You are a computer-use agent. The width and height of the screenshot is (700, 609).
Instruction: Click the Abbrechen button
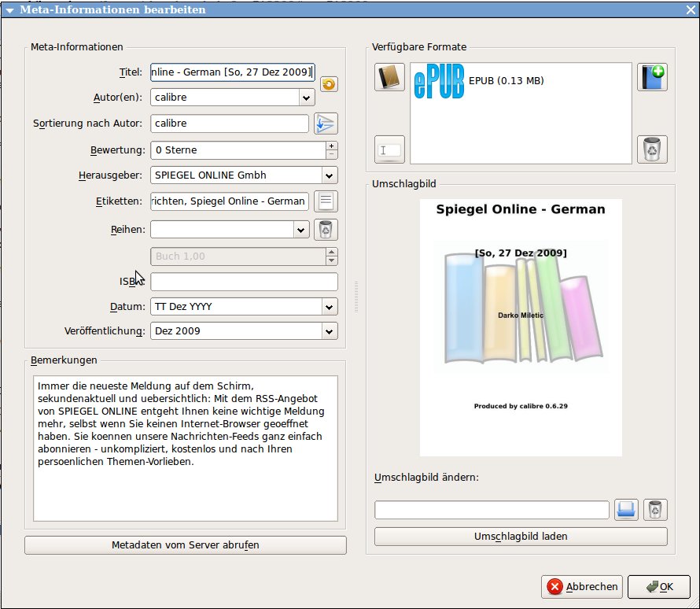tap(582, 587)
